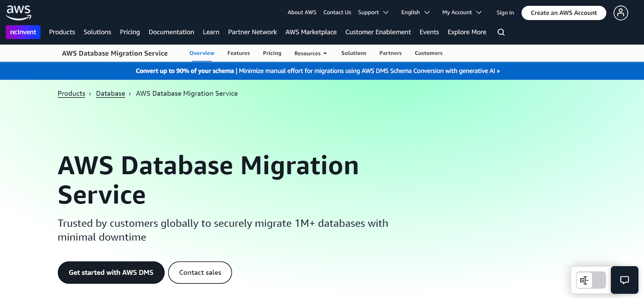Select the Overview tab
The image size is (644, 298).
pyautogui.click(x=202, y=53)
